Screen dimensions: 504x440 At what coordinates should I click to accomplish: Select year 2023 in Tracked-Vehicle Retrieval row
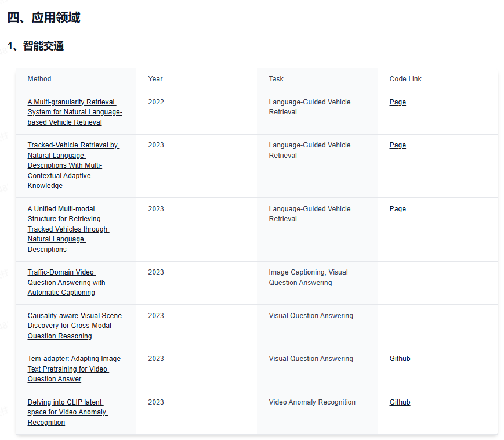156,145
